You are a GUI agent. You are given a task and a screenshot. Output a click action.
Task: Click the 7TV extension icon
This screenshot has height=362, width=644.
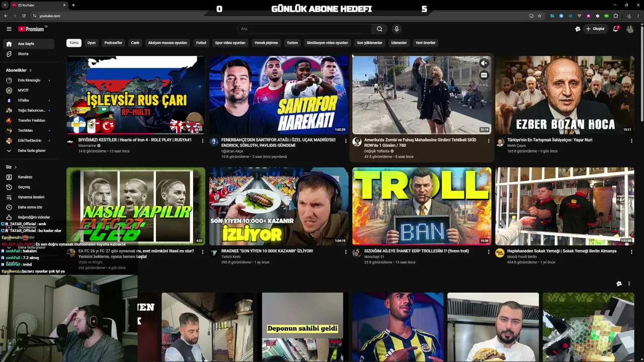(552, 16)
